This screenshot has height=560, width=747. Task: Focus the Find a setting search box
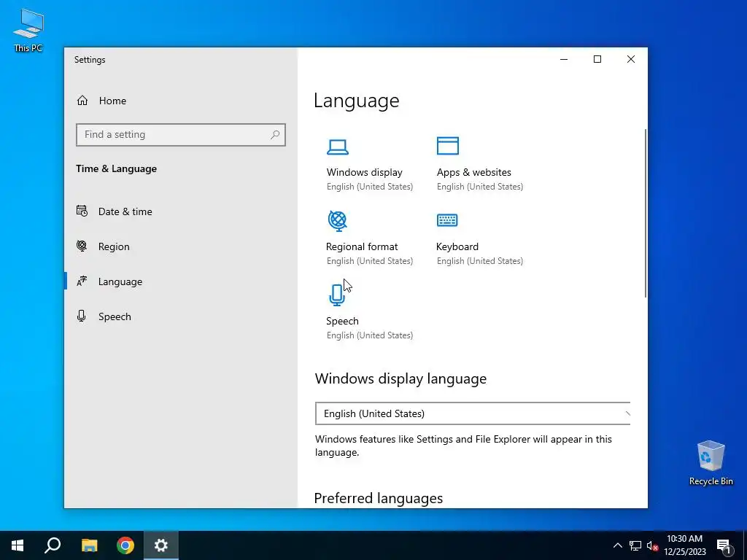181,135
